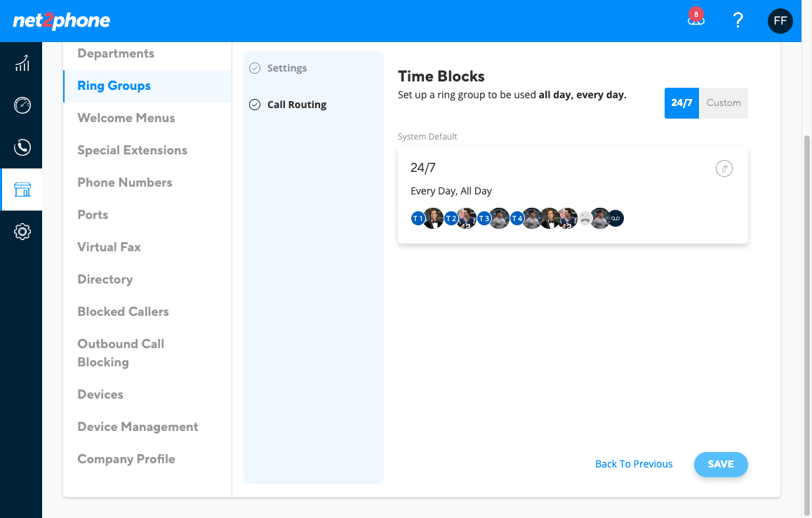Click the avatar directly after T3 badge
This screenshot has height=518, width=812.
pos(500,218)
